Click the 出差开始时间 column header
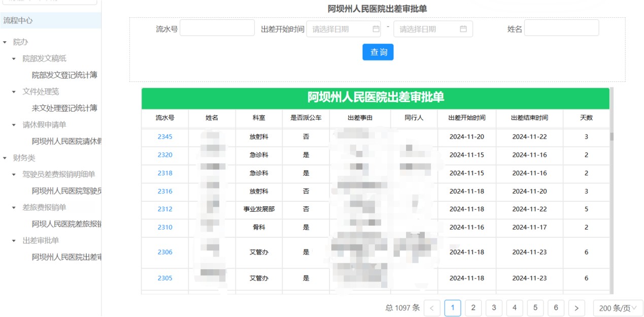Screen dimensions: 644x317 click(467, 118)
